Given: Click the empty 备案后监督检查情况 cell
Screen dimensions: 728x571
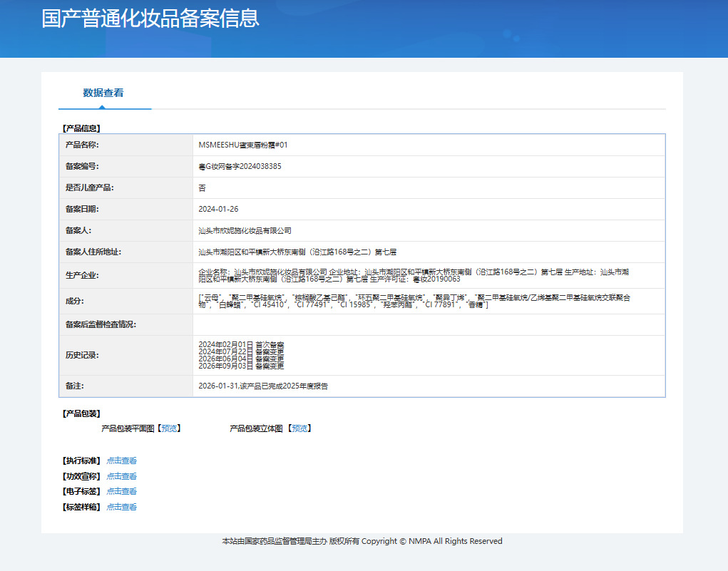Looking at the screenshot, I should pyautogui.click(x=429, y=324).
